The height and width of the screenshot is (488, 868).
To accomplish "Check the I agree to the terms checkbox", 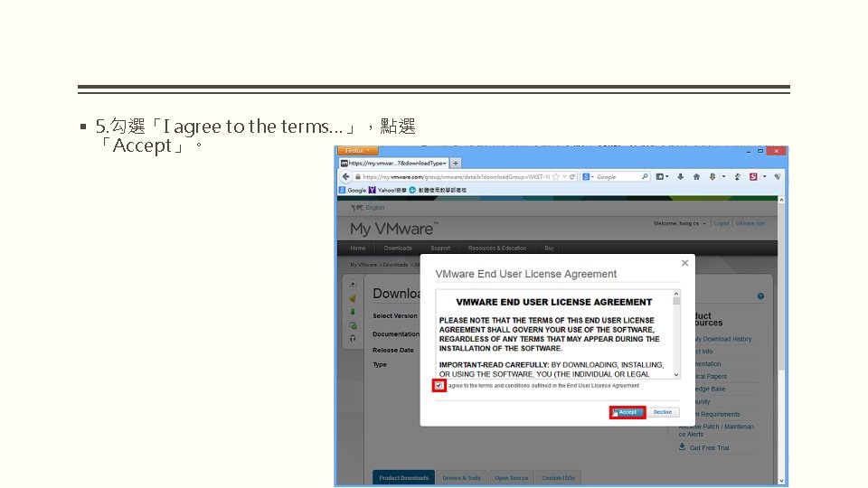I will (x=439, y=386).
